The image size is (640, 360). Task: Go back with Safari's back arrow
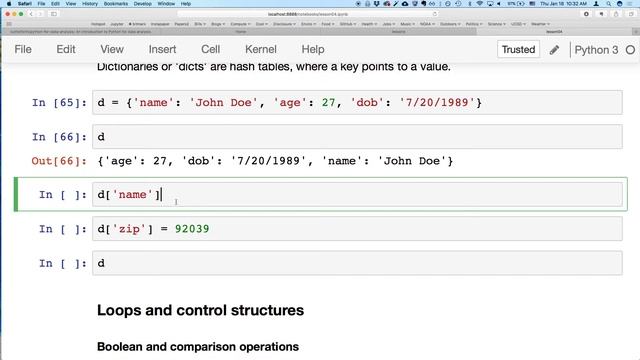[x=31, y=14]
